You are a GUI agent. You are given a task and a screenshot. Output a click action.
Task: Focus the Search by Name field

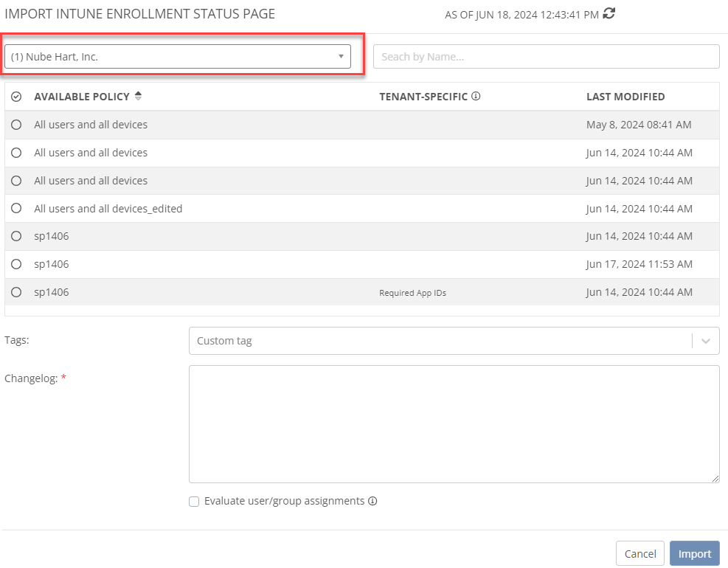(547, 57)
